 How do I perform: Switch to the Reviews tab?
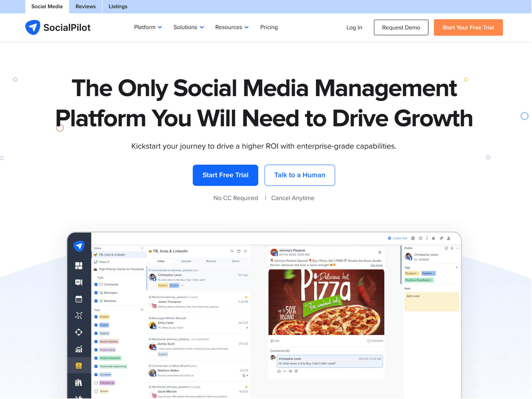[x=86, y=7]
